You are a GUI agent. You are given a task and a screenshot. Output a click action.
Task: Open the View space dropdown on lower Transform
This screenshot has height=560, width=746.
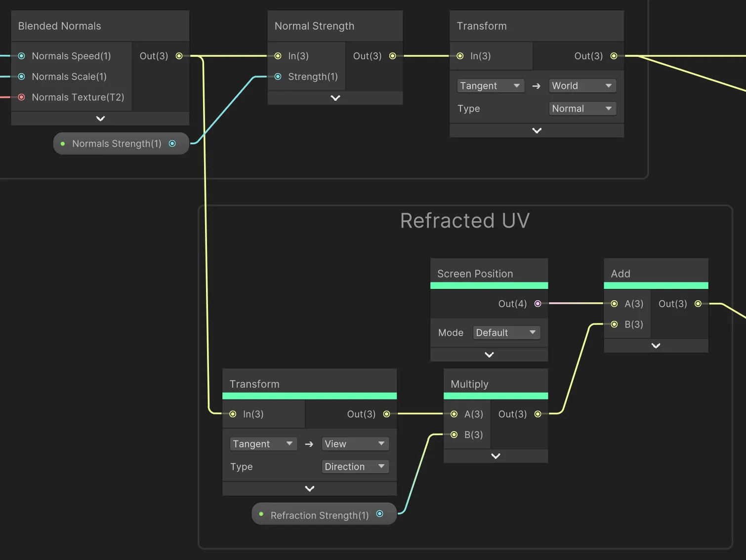click(x=355, y=444)
